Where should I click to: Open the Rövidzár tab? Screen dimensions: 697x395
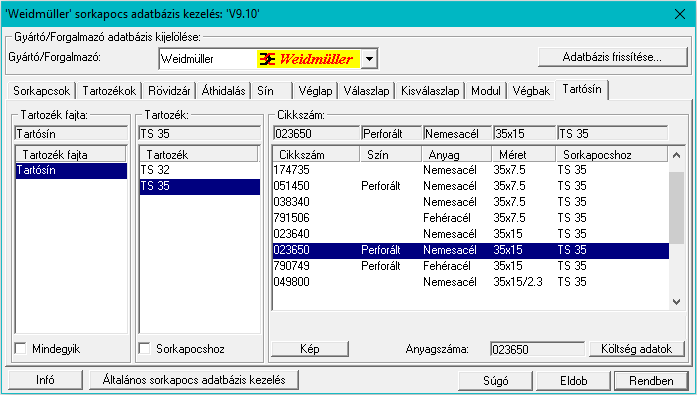[169, 91]
